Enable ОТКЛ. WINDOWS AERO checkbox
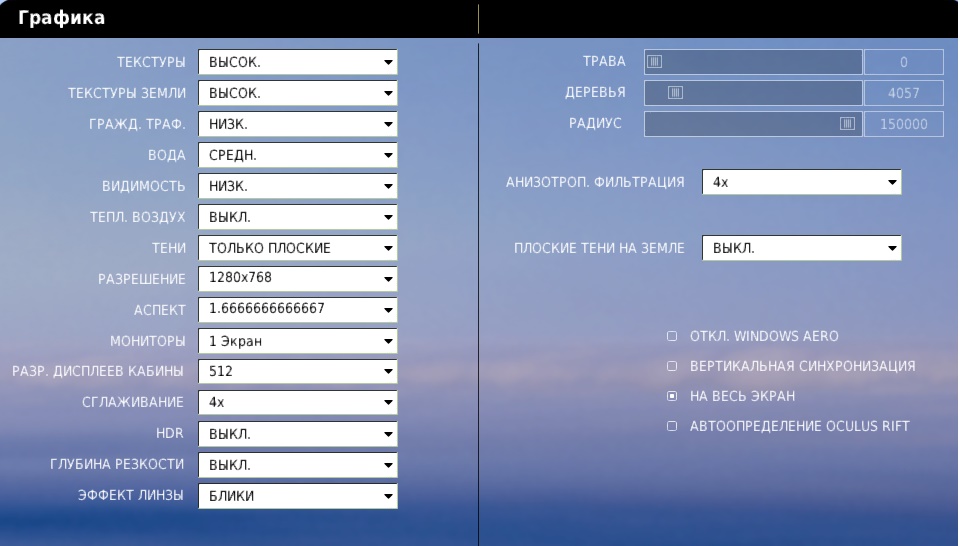This screenshot has height=546, width=960. coord(672,336)
